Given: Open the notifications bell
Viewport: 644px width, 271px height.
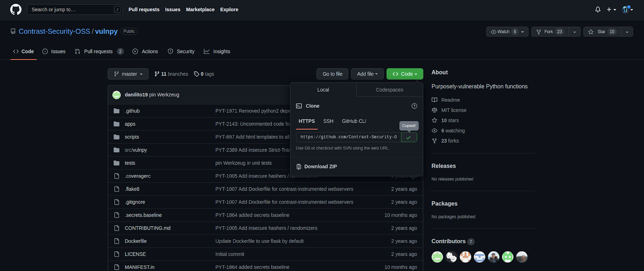Looking at the screenshot, I should [x=598, y=9].
